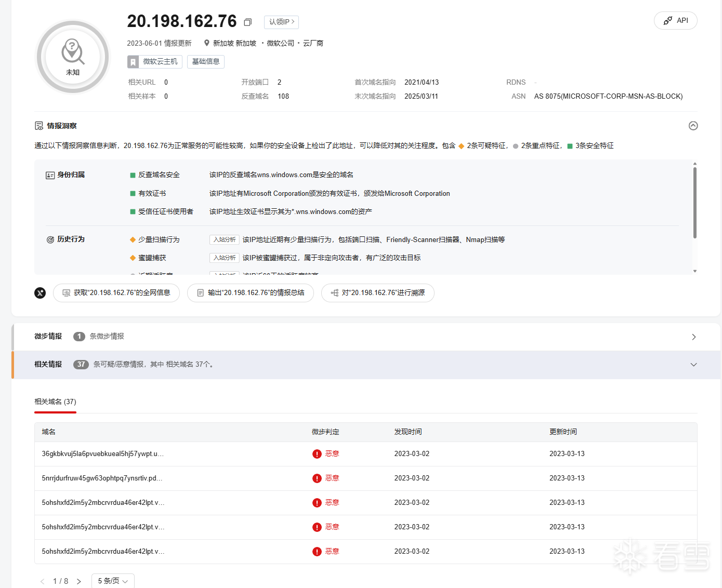Click malicious icon in 36gkbkvuj5la row
The width and height of the screenshot is (722, 588).
[317, 454]
